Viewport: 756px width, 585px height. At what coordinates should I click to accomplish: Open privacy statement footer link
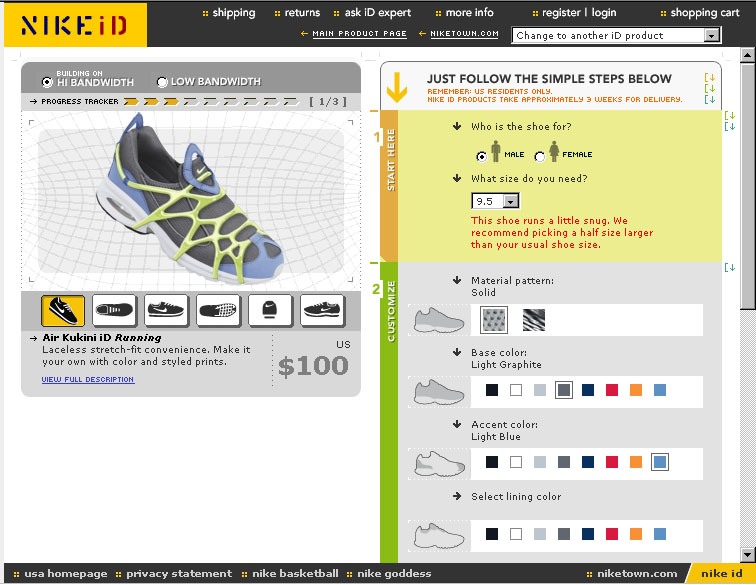[x=179, y=573]
